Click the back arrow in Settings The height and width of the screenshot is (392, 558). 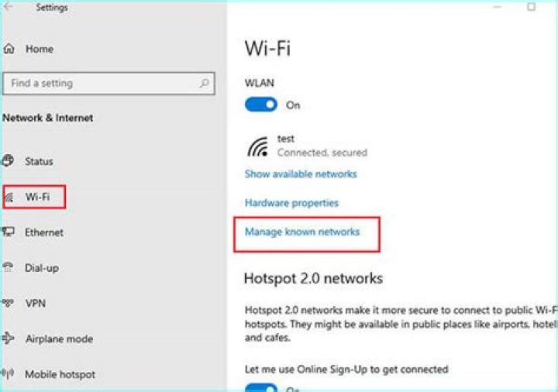point(9,8)
